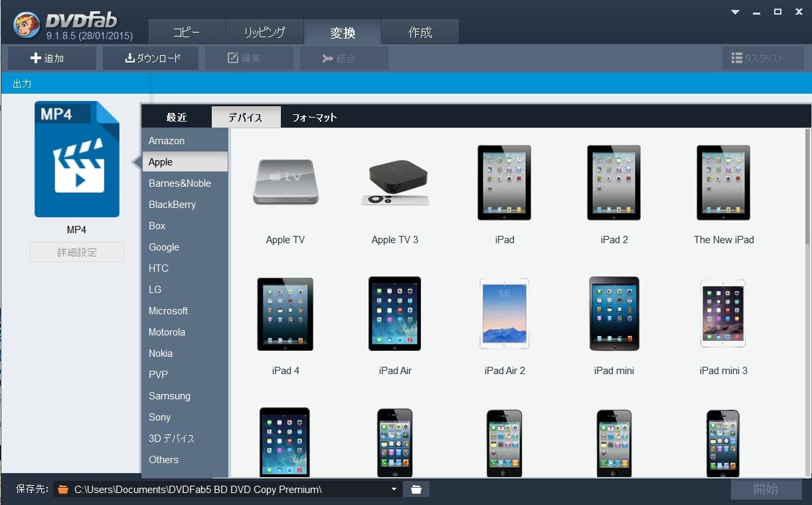
Task: Open the save path dropdown arrow
Action: click(x=394, y=488)
